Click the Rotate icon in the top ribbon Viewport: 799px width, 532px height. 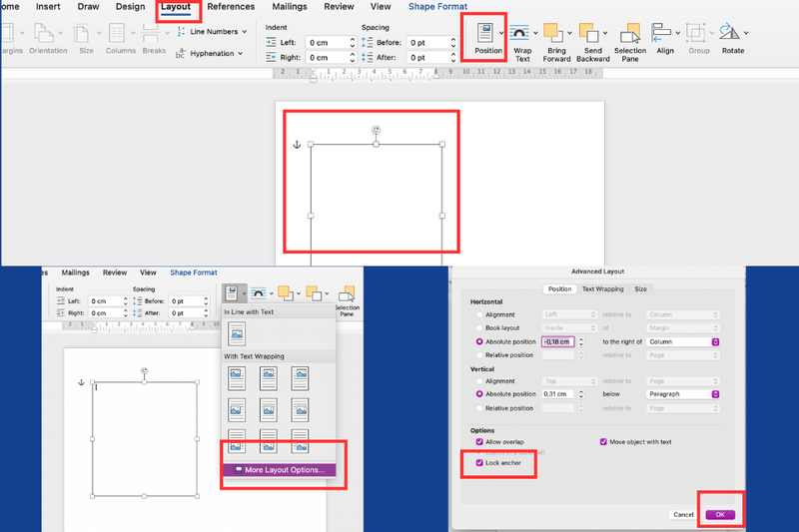click(x=729, y=32)
